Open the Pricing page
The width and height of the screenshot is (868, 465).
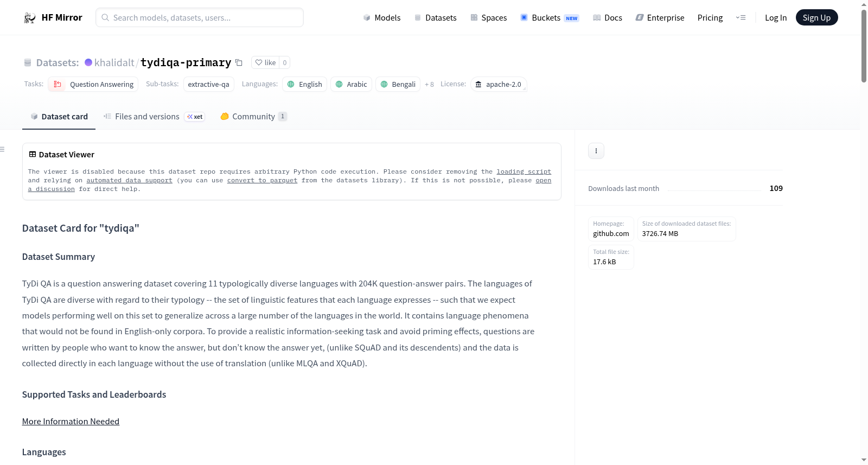(710, 18)
